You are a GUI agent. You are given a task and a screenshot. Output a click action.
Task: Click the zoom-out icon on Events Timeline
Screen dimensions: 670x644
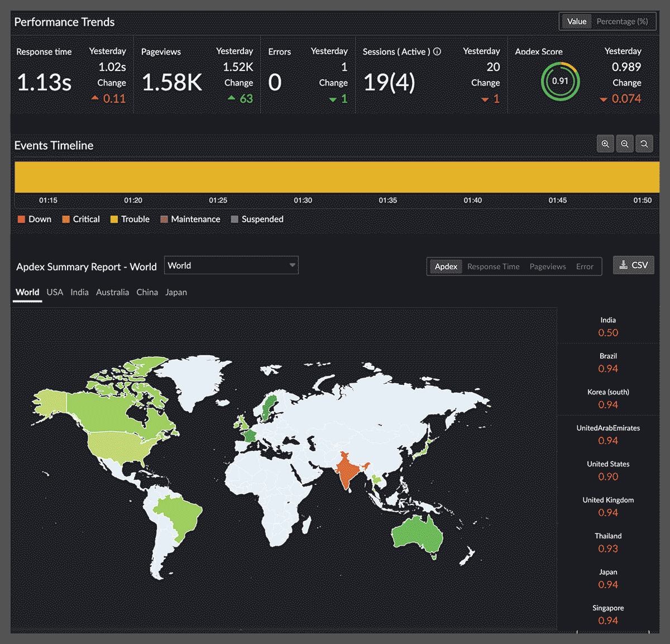(625, 144)
